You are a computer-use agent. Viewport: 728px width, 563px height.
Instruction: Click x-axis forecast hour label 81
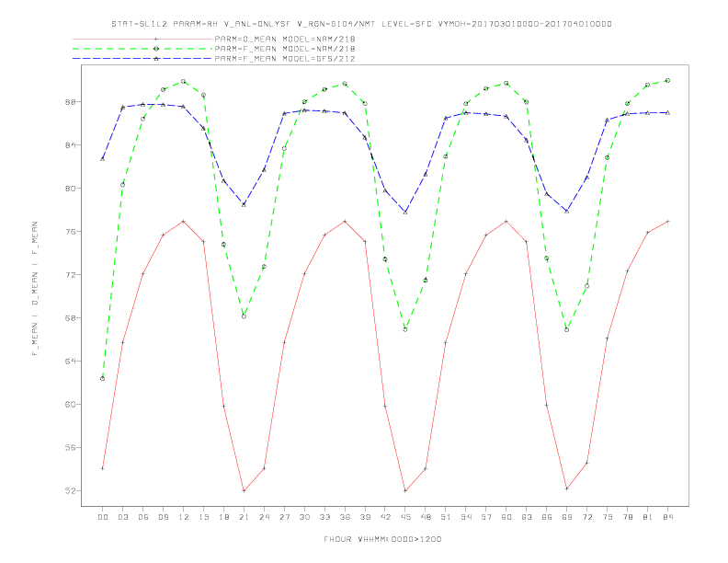[648, 517]
